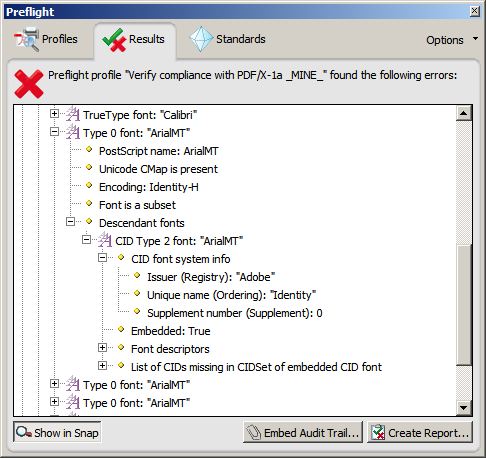Select the row Supplement number (Supplement): 0
486x458 pixels.
click(235, 313)
